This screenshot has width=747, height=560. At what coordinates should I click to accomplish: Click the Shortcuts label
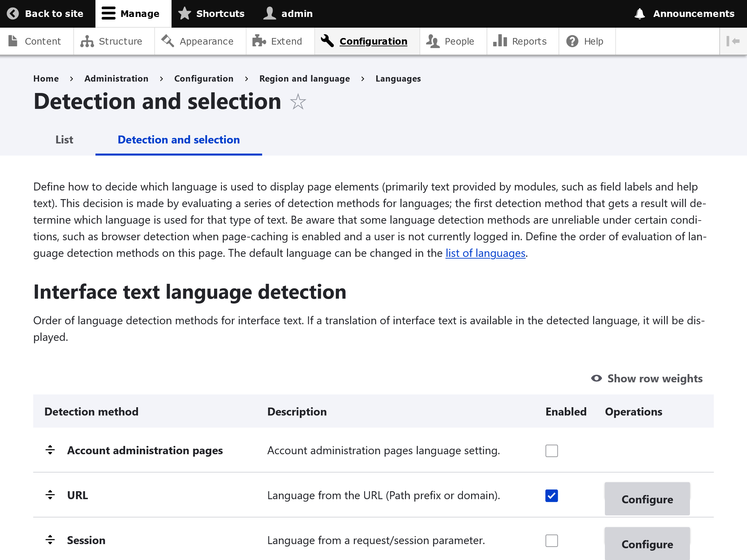pyautogui.click(x=220, y=14)
